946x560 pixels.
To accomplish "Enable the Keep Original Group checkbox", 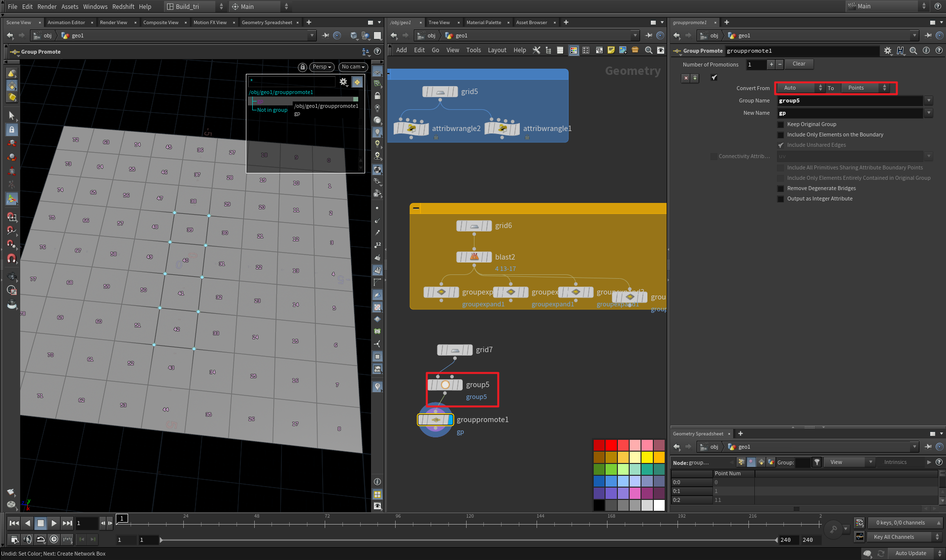I will (x=781, y=124).
